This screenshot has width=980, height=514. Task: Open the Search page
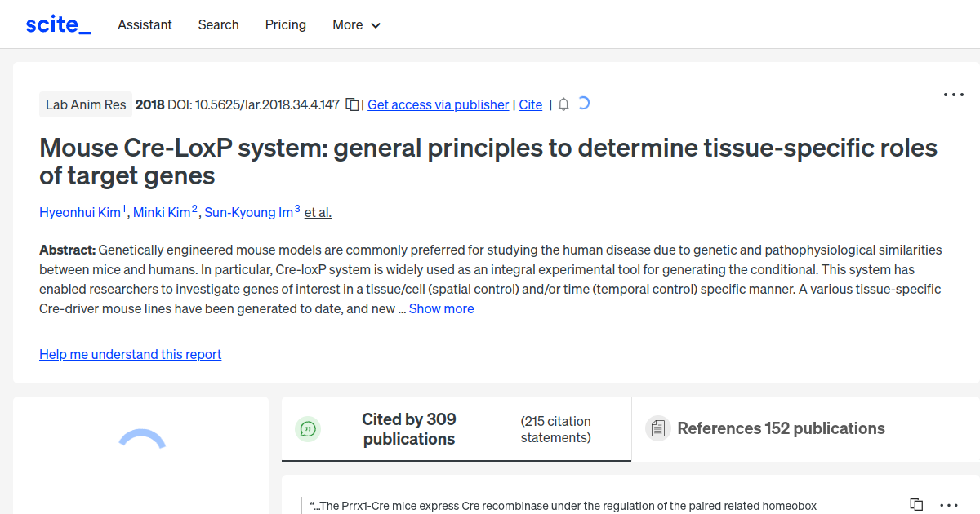pos(218,24)
